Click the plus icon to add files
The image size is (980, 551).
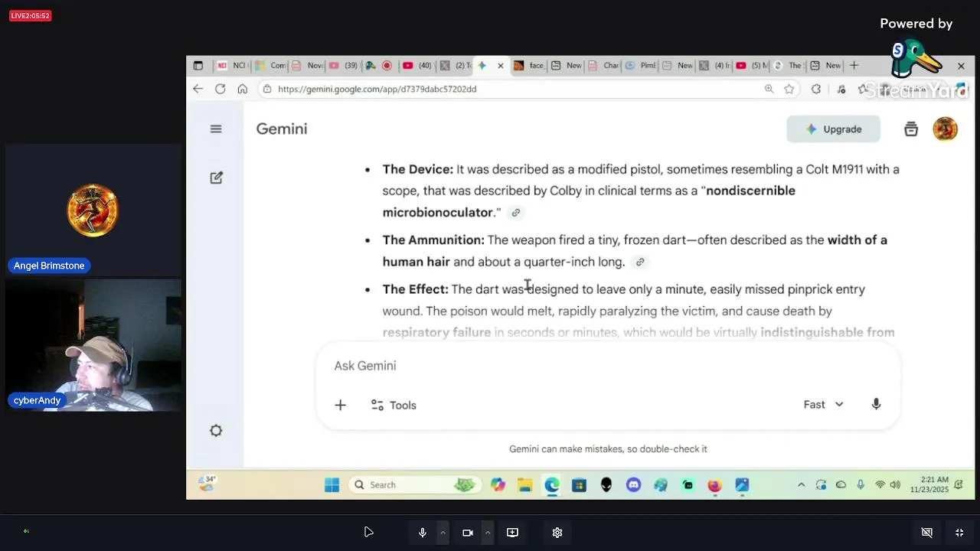341,405
